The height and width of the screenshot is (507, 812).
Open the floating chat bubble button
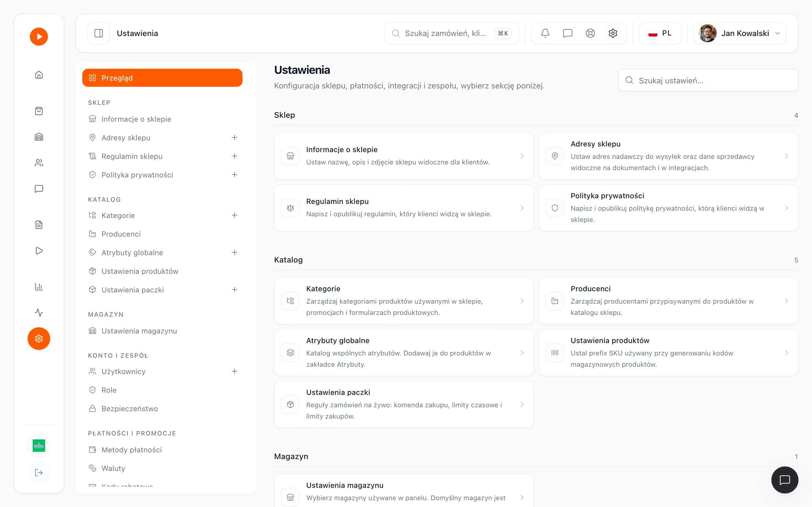coord(784,480)
